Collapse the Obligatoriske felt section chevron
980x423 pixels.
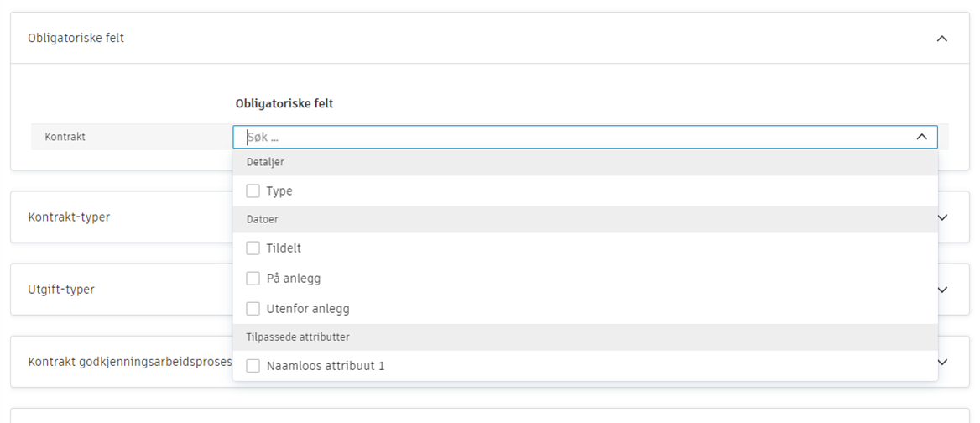click(942, 39)
